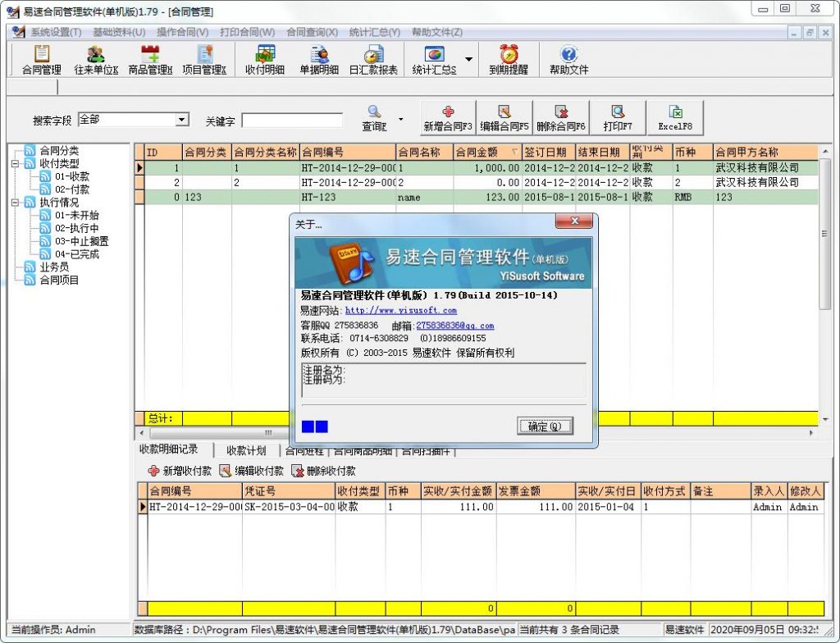This screenshot has height=643, width=840.
Task: Open 收付明细 toolbar icon
Action: 265,60
